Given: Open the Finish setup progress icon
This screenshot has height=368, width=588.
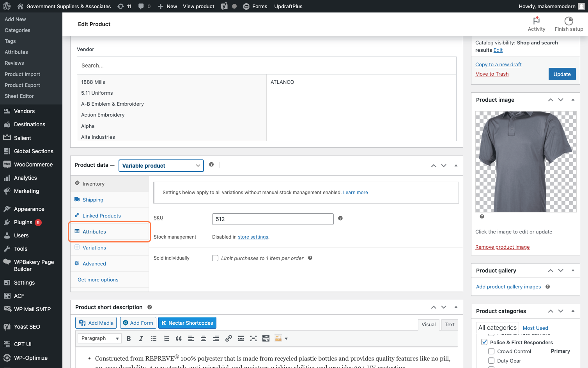Looking at the screenshot, I should (569, 21).
